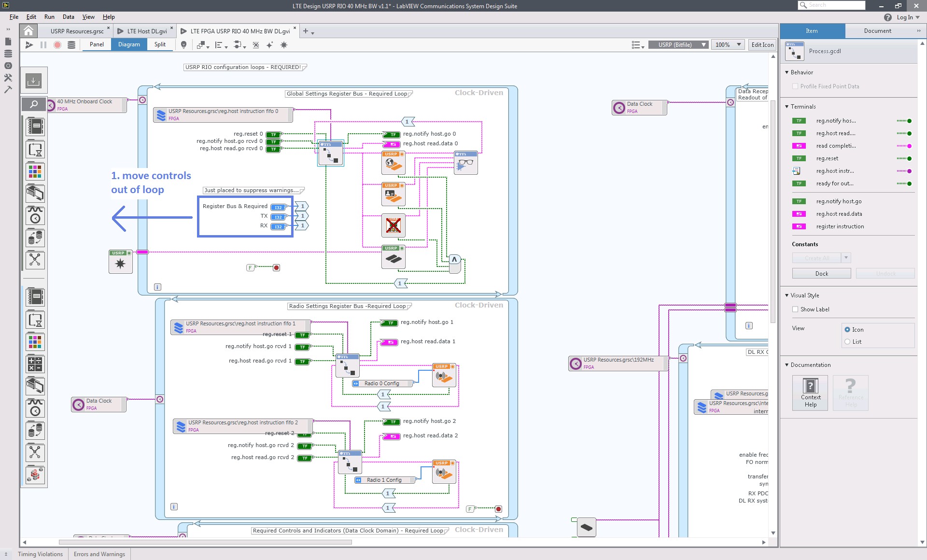Switch to Split view
Screen dimensions: 927x560
(x=160, y=44)
